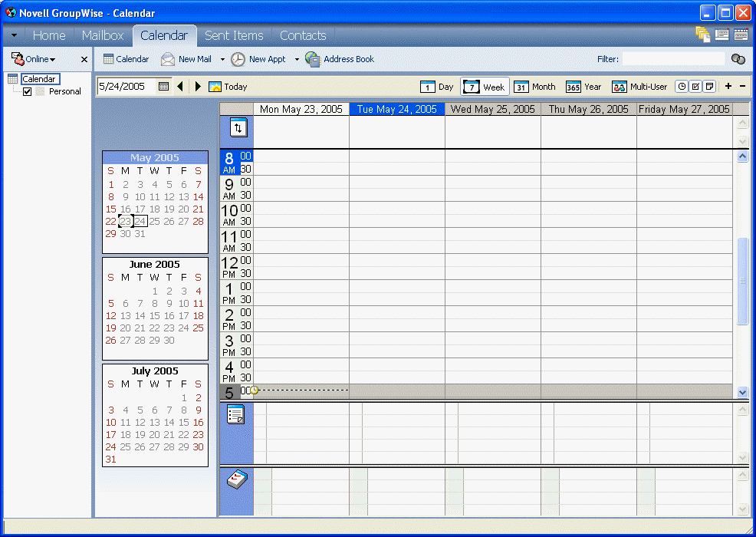Image resolution: width=756 pixels, height=537 pixels.
Task: Click the current time clock marker
Action: coord(254,390)
